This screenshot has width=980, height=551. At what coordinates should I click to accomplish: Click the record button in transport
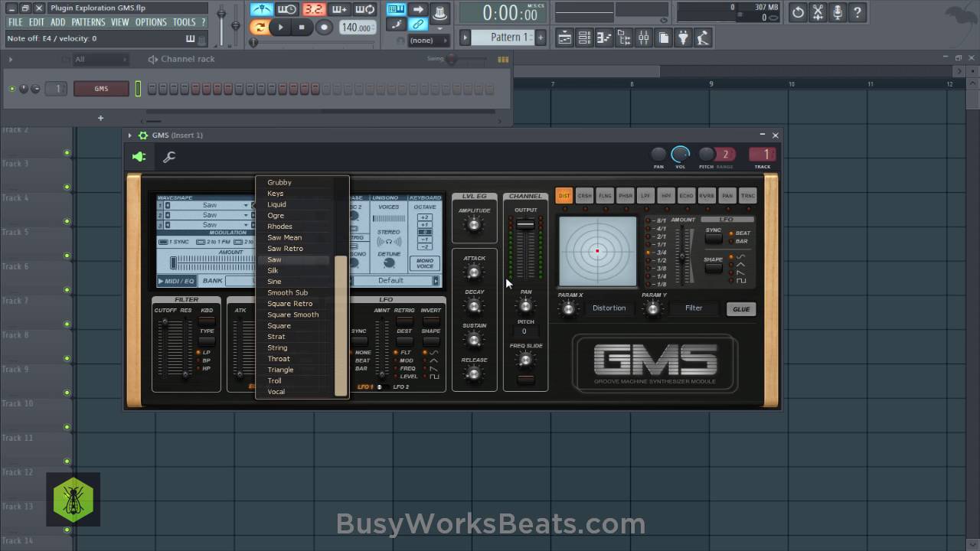(324, 27)
